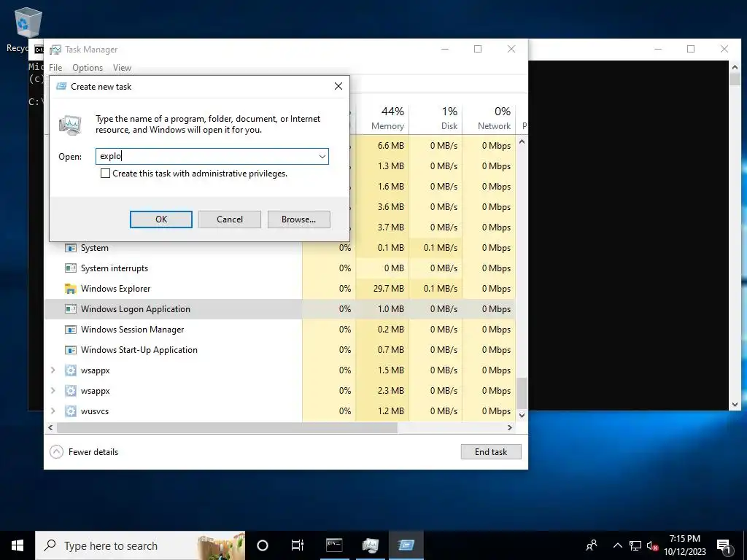Click the Fewer details arrow icon

[x=56, y=451]
